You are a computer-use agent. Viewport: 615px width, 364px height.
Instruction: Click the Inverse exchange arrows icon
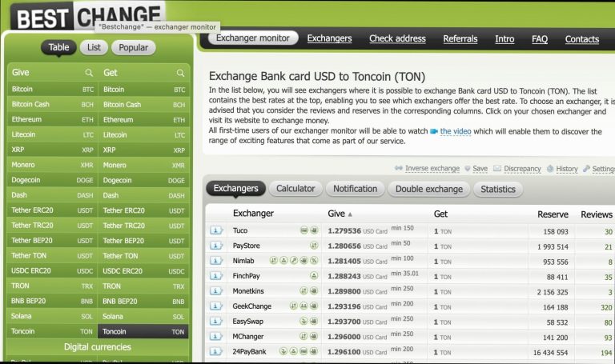tap(399, 168)
